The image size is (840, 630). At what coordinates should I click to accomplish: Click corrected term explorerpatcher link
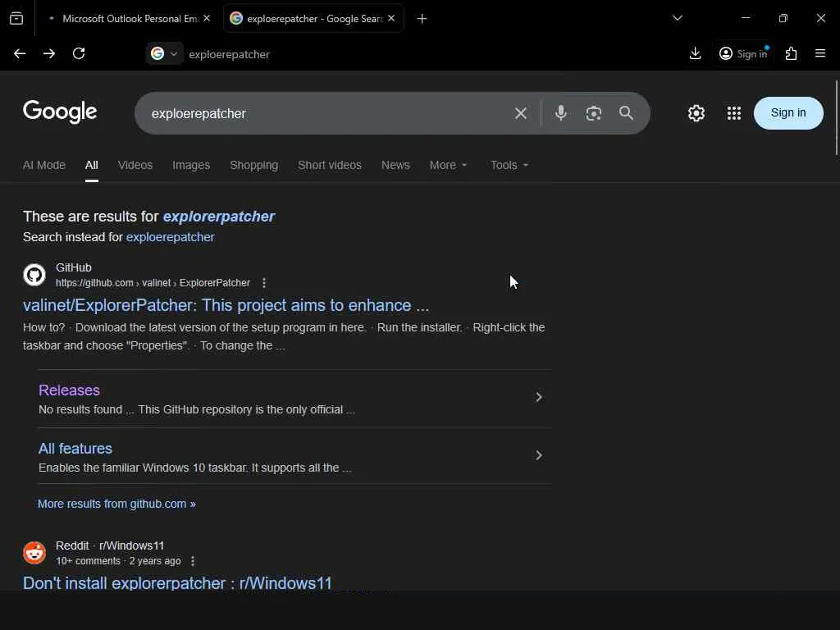click(218, 217)
